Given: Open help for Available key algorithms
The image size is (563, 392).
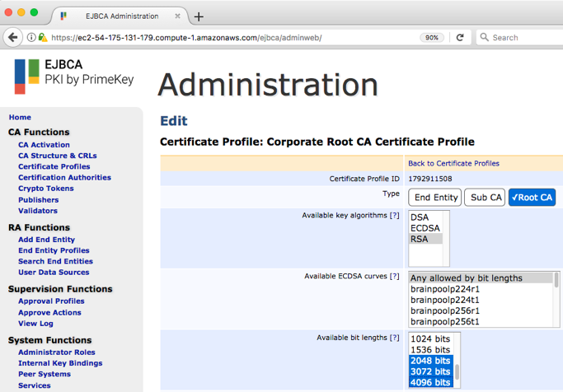Looking at the screenshot, I should click(x=394, y=215).
